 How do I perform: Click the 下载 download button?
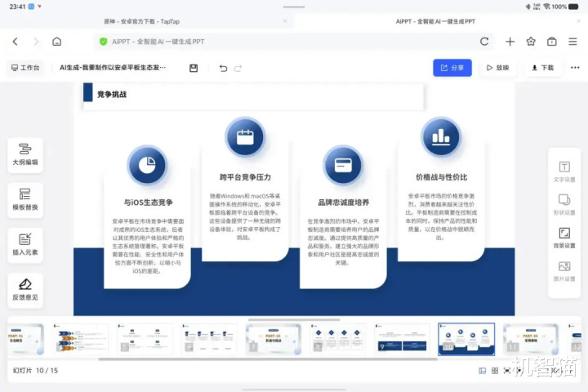[x=542, y=68]
